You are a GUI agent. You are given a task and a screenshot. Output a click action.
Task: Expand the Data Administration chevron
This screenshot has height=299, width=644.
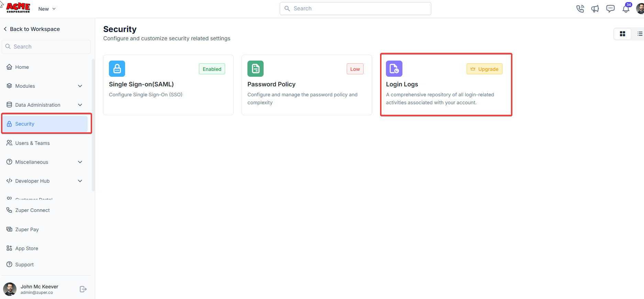(x=80, y=105)
